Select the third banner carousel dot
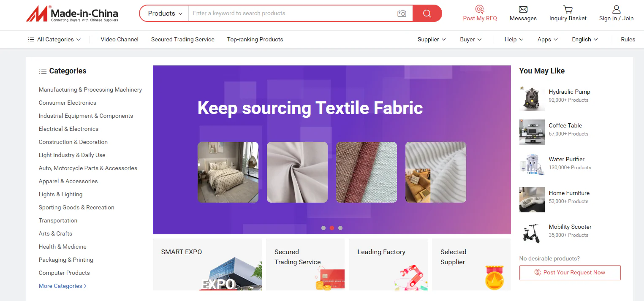Image resolution: width=644 pixels, height=301 pixels. (340, 228)
